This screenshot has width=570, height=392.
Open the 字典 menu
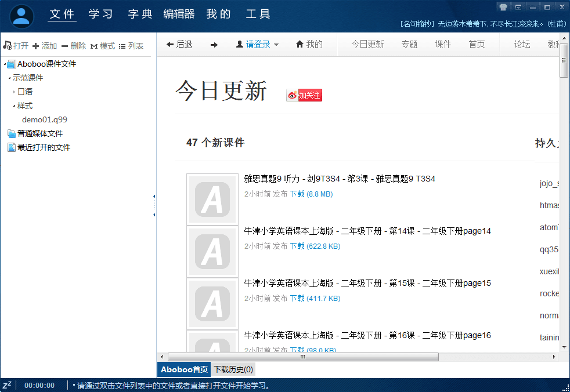(140, 14)
